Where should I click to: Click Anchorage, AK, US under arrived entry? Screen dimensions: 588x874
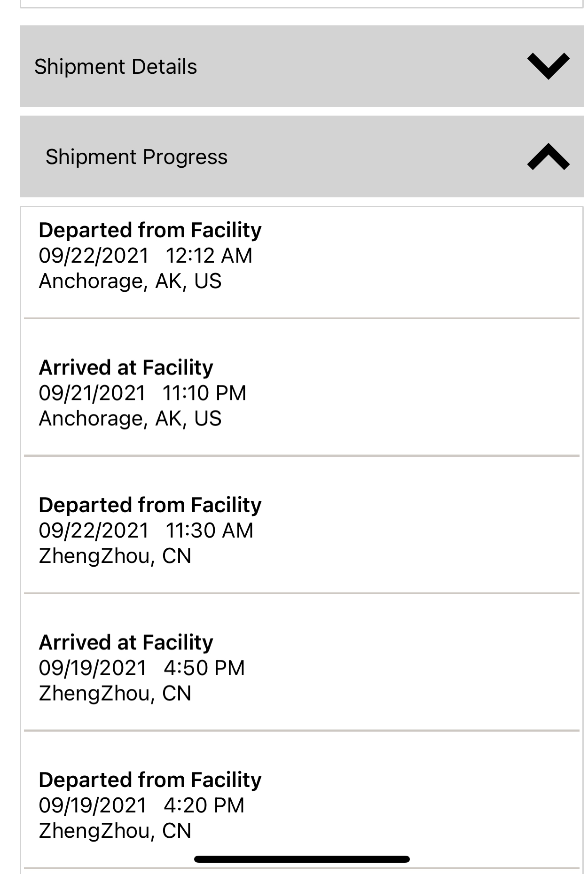click(x=130, y=418)
